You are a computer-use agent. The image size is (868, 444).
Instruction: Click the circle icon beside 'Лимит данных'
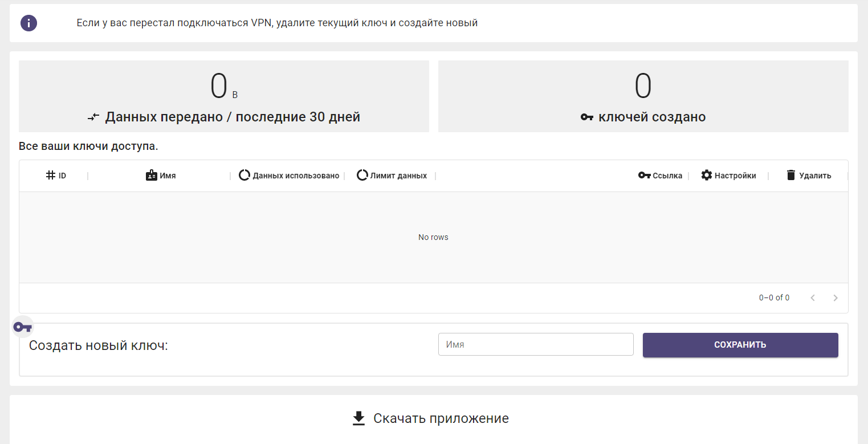(x=362, y=176)
